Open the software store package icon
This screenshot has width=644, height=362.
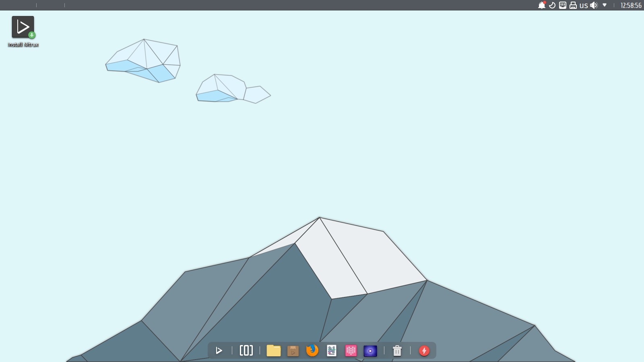click(x=293, y=351)
